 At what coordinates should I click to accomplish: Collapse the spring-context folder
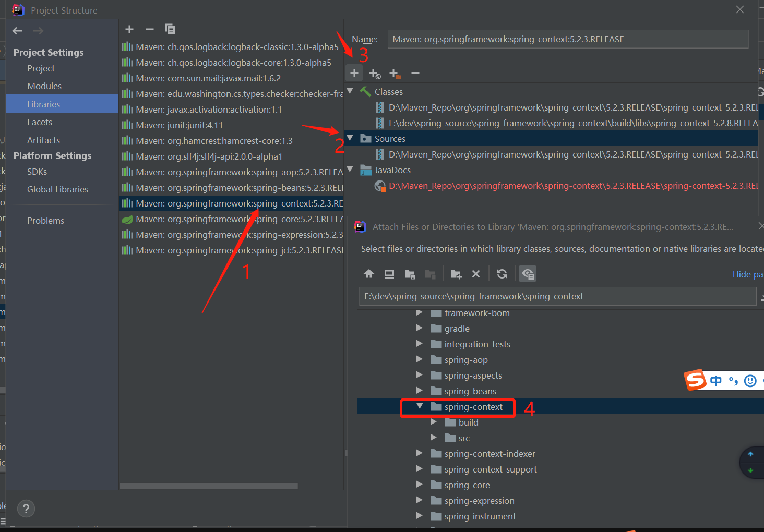pos(420,406)
